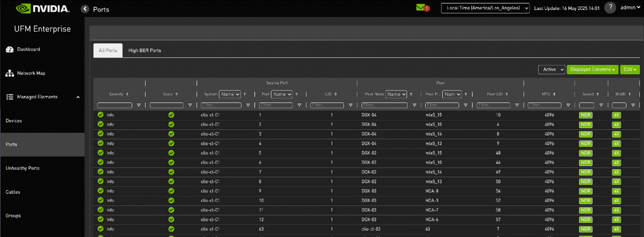Click the 4X width badge for port 9

616,191
